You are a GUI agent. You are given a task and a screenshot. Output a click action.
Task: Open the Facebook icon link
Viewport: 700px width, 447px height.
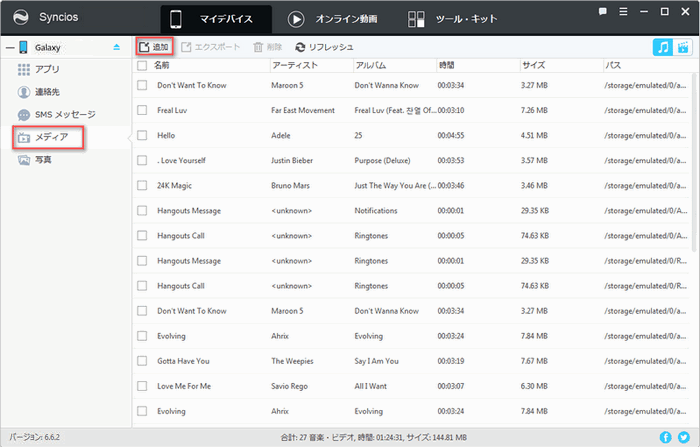[665, 437]
